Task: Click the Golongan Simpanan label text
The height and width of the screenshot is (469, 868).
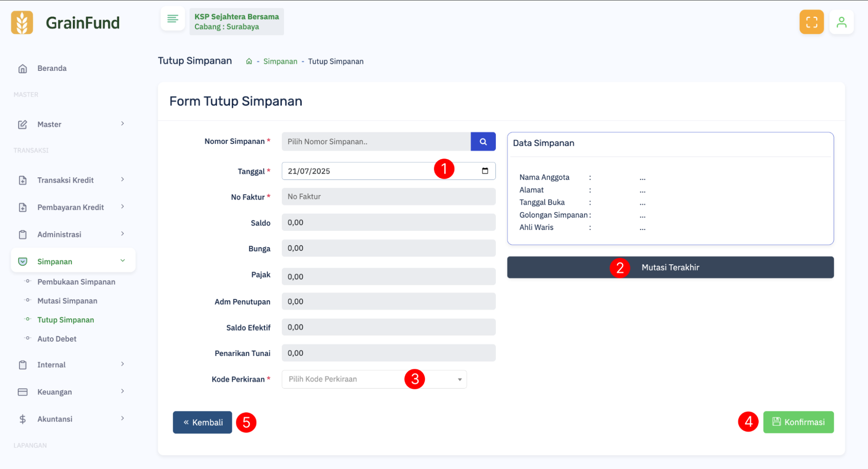Action: click(x=553, y=215)
